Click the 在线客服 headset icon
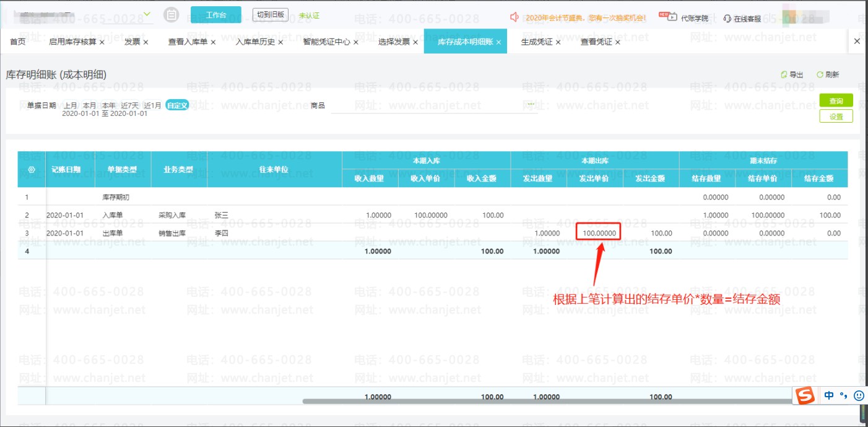This screenshot has height=427, width=868. [x=727, y=19]
